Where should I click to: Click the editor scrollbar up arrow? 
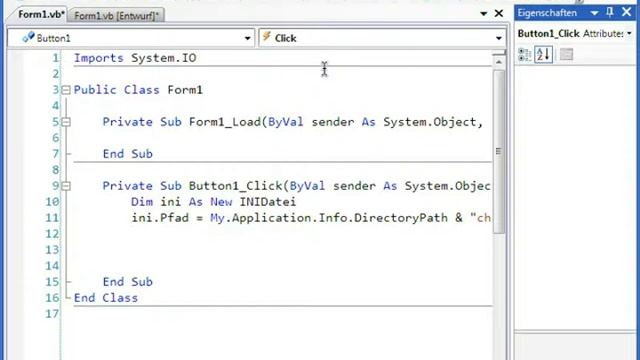pyautogui.click(x=498, y=62)
